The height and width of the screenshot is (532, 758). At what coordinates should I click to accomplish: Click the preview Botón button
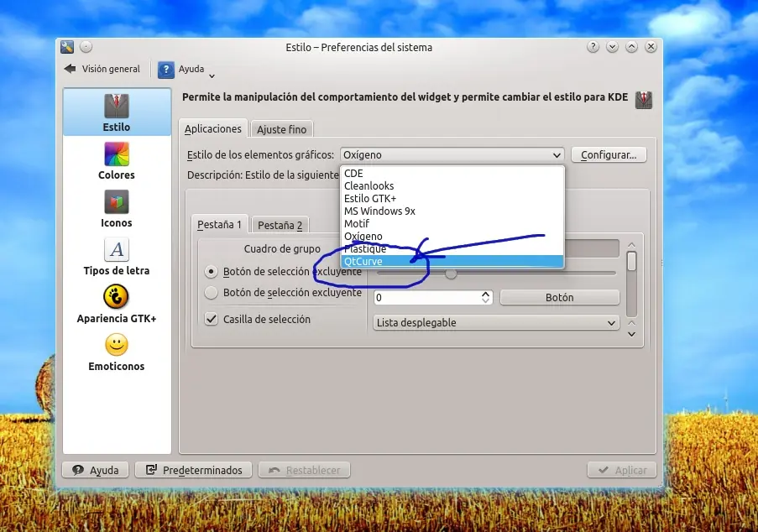560,298
